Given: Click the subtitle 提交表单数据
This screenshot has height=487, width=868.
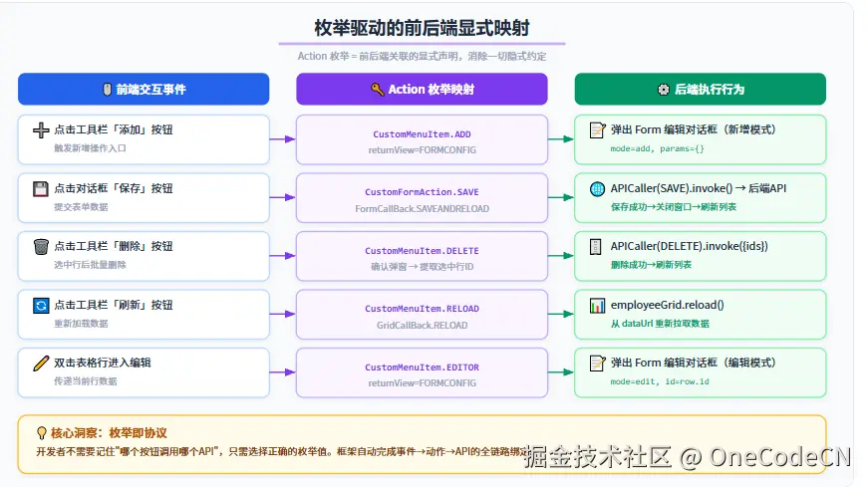Looking at the screenshot, I should pos(81,207).
